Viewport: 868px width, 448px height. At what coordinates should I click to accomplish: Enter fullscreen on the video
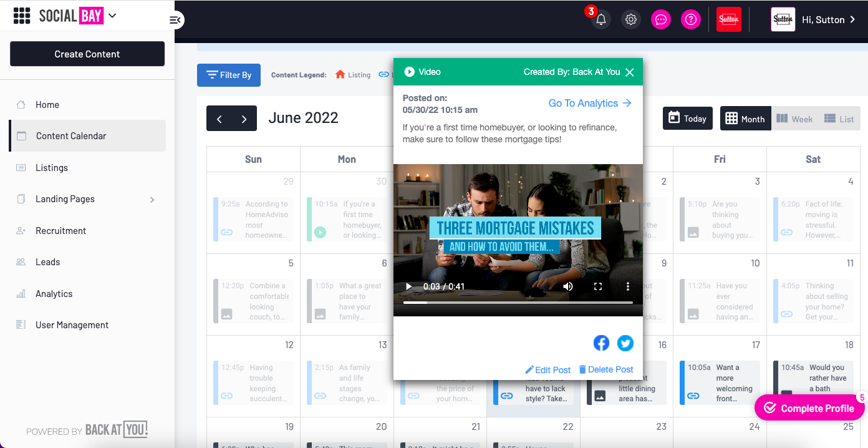pos(598,286)
